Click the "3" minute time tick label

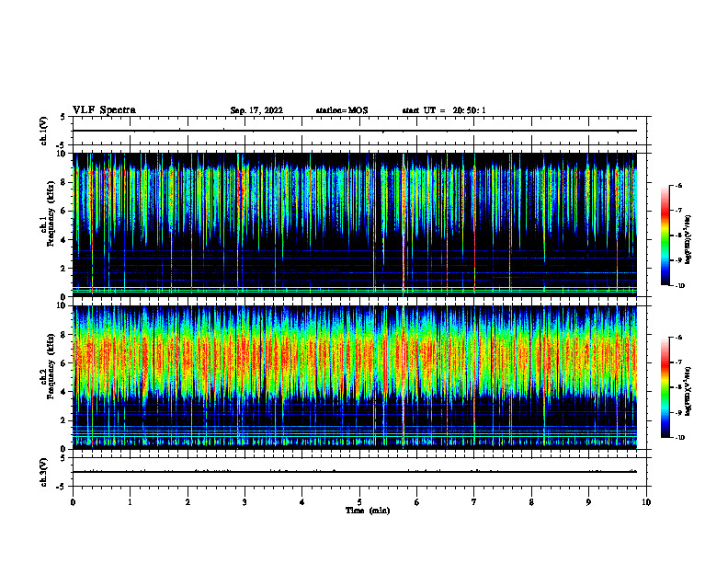(x=245, y=502)
